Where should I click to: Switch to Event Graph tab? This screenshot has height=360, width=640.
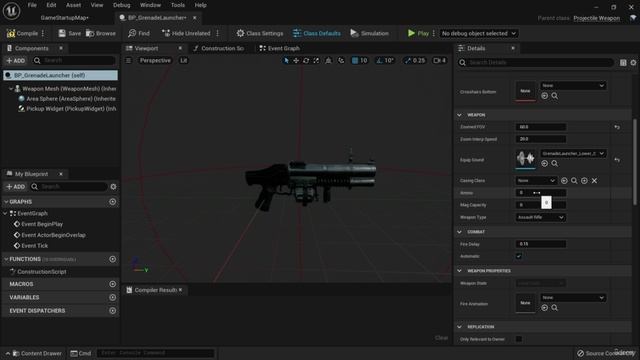tap(280, 48)
